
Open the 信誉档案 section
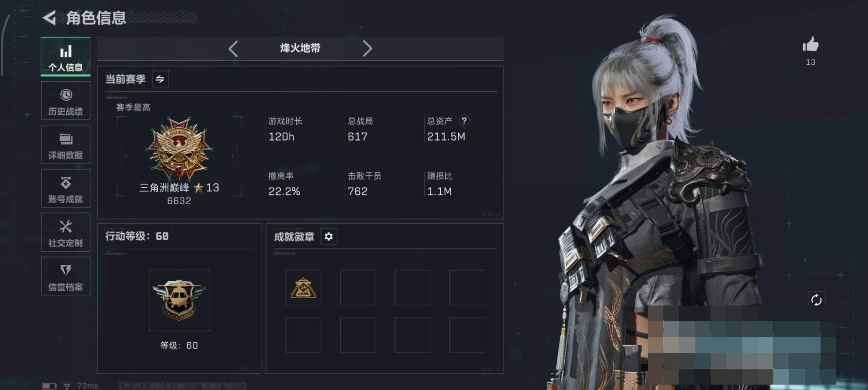65,276
